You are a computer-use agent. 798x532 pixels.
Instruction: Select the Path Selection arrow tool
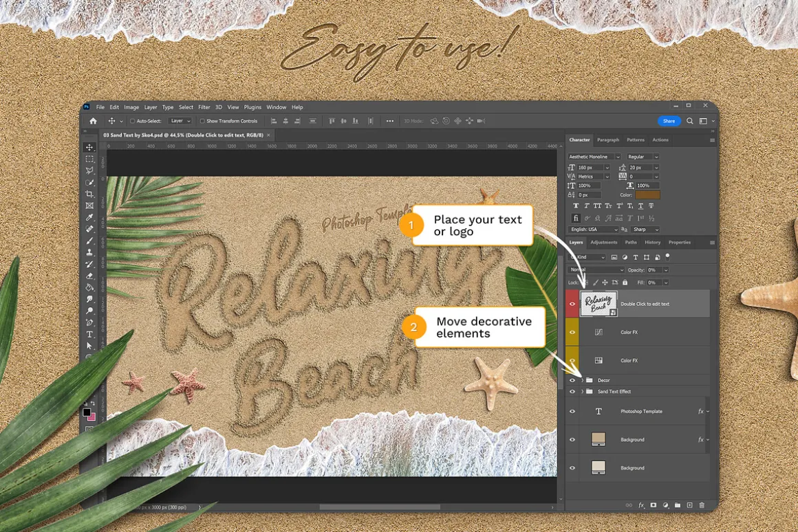89,346
